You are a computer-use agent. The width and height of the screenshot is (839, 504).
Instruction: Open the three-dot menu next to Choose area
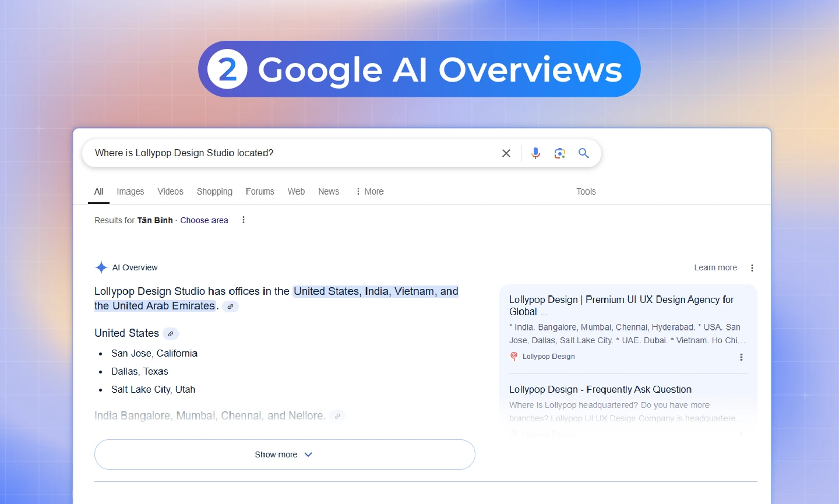click(x=244, y=220)
